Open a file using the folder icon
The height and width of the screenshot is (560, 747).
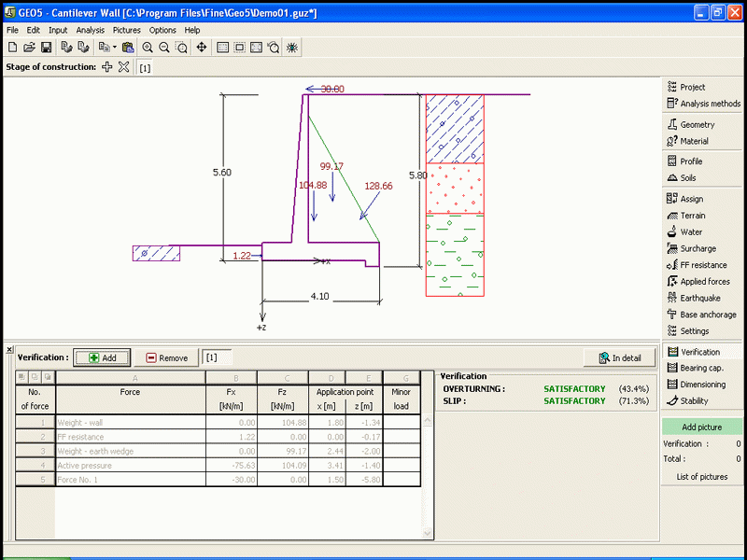(x=29, y=47)
